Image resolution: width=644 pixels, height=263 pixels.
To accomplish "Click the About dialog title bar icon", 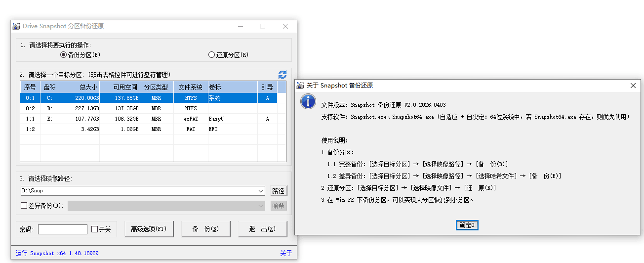I will [300, 86].
